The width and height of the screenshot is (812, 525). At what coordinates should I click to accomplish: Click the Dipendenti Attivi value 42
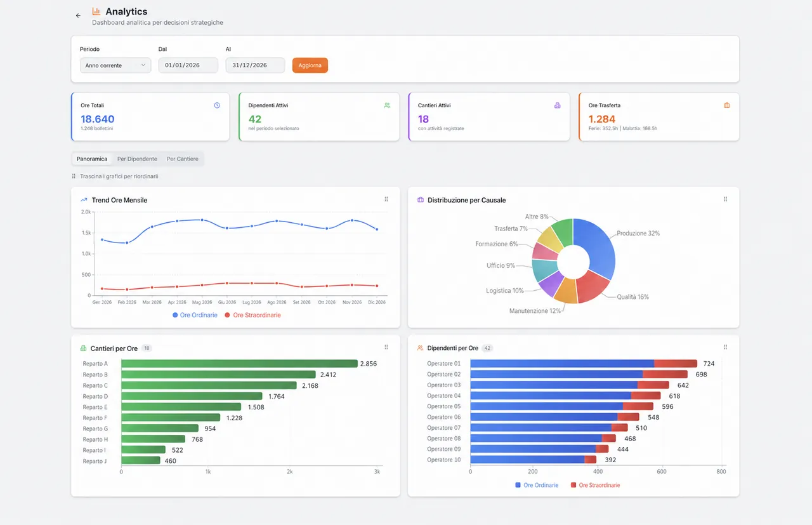click(x=255, y=119)
